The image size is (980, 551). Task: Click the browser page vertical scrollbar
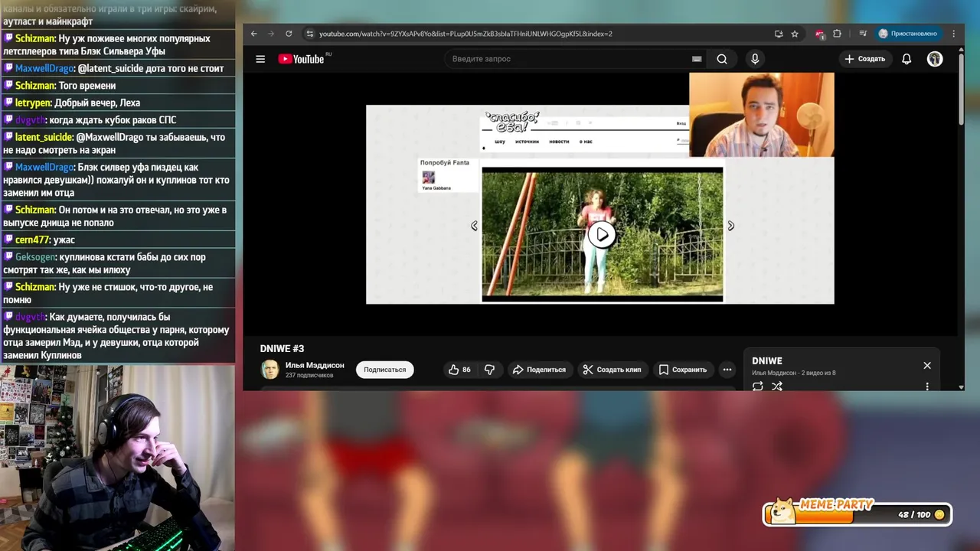coord(961,88)
